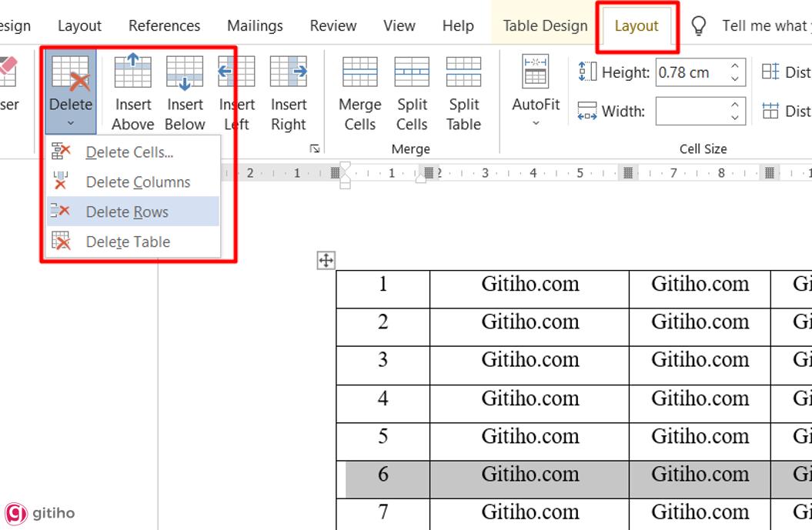Click Insert Below row icon
Viewport: 812px width, 530px height.
185,72
